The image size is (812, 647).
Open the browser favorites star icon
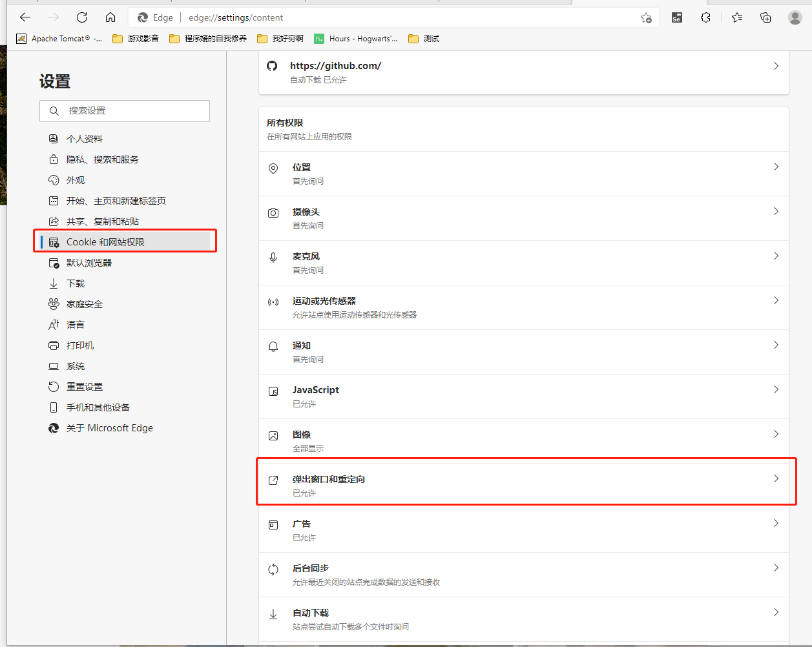[x=736, y=17]
